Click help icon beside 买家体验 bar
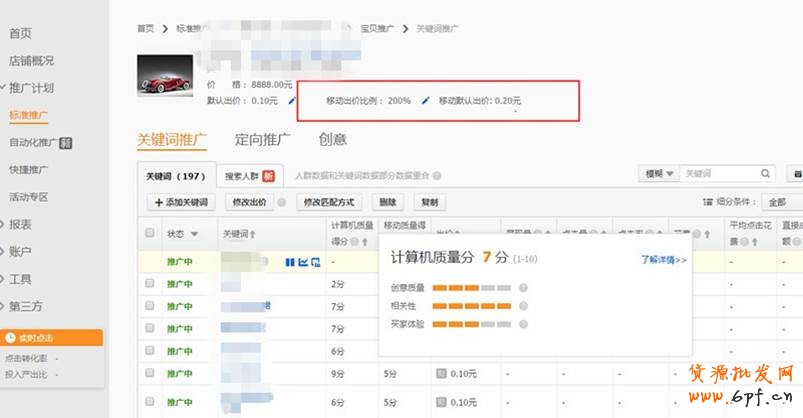Viewport: 803px width, 418px height. pyautogui.click(x=524, y=324)
